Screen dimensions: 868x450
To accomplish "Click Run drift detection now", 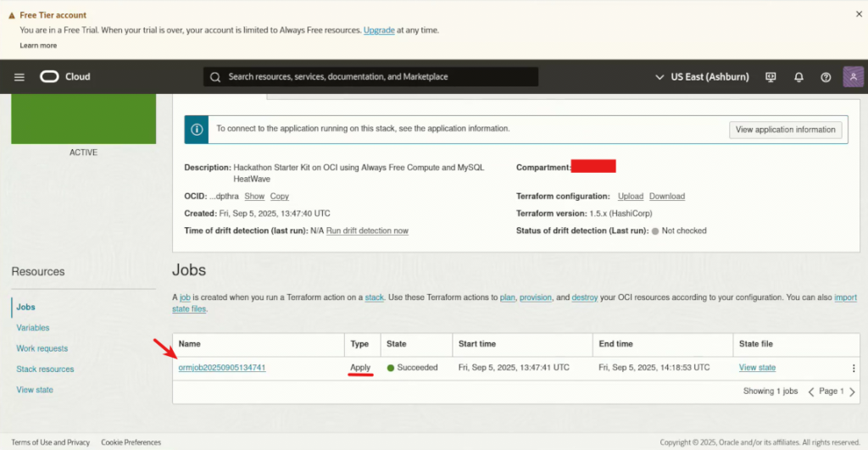I will pos(367,231).
